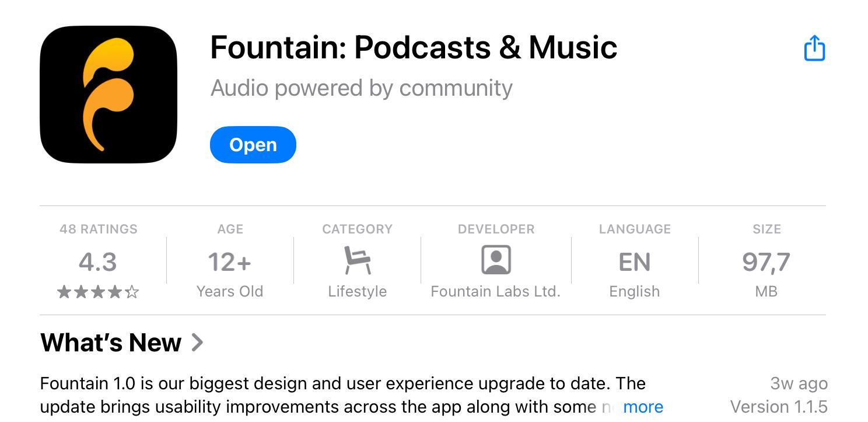Expand description with more link
This screenshot has width=868, height=422.
[x=643, y=407]
